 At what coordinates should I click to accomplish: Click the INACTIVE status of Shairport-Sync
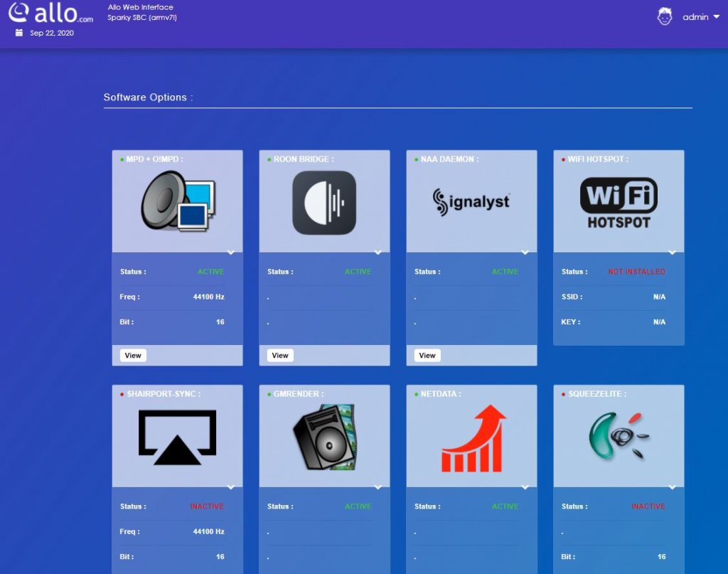[207, 506]
